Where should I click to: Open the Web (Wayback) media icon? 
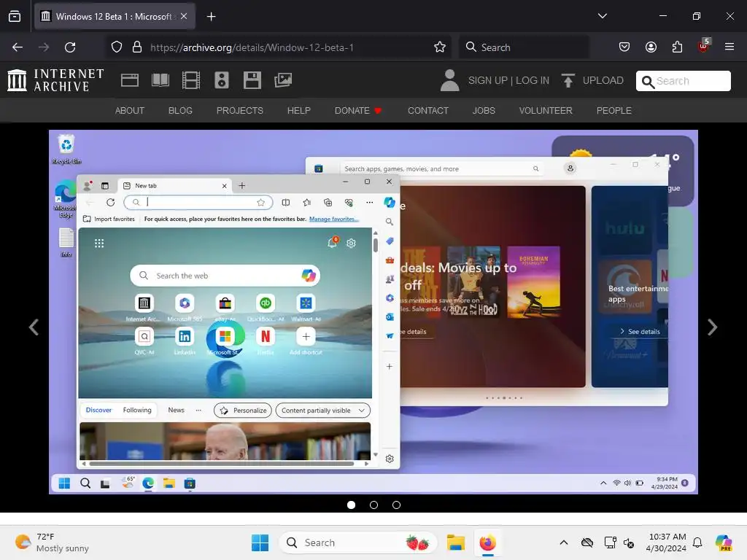[130, 80]
